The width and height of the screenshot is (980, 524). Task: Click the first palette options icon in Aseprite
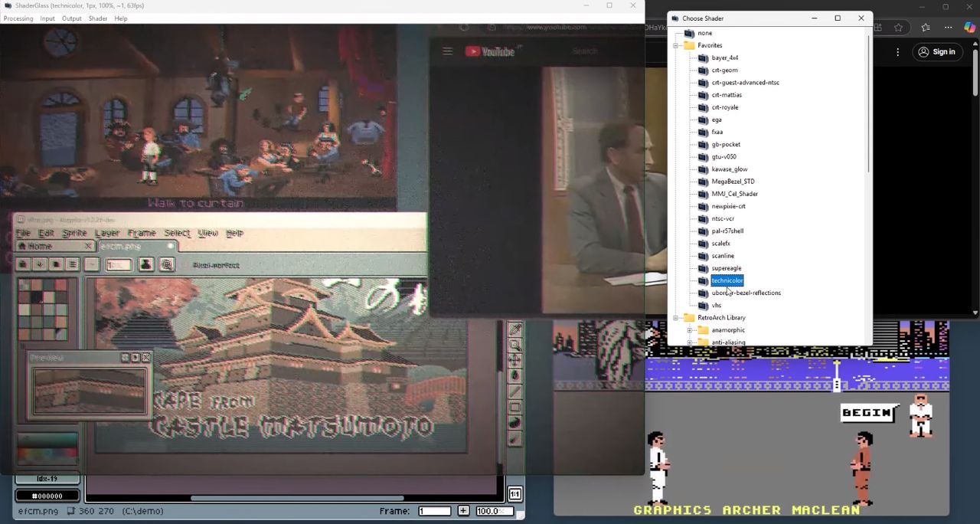22,264
